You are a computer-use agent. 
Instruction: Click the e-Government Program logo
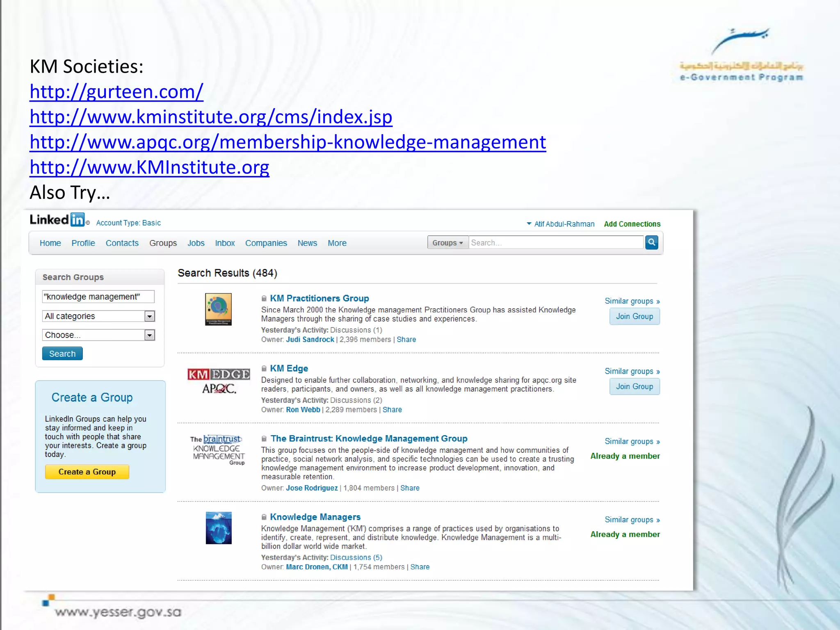(x=742, y=55)
